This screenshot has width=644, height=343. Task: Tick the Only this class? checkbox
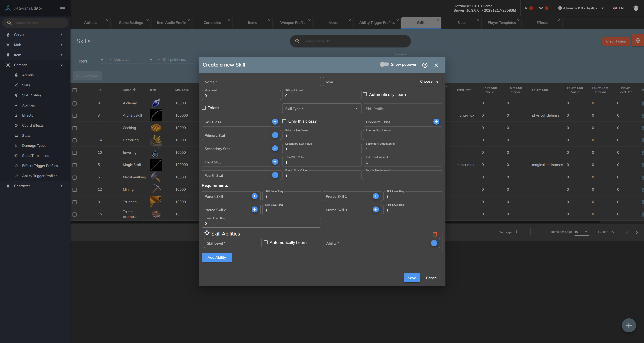(x=284, y=121)
